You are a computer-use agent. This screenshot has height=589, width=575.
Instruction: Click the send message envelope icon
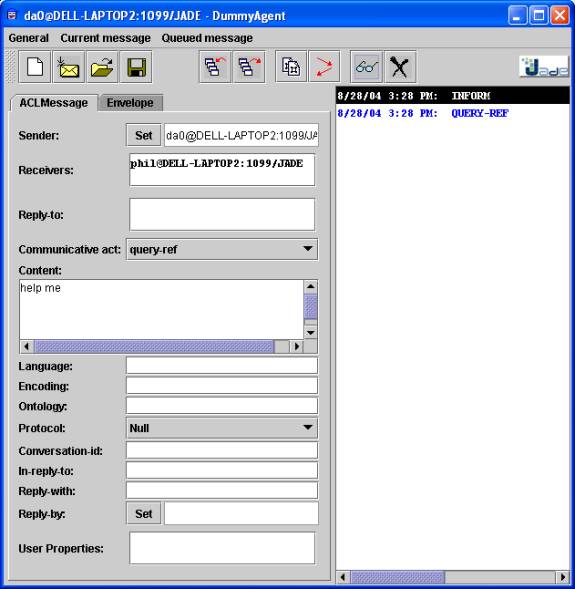pos(68,67)
